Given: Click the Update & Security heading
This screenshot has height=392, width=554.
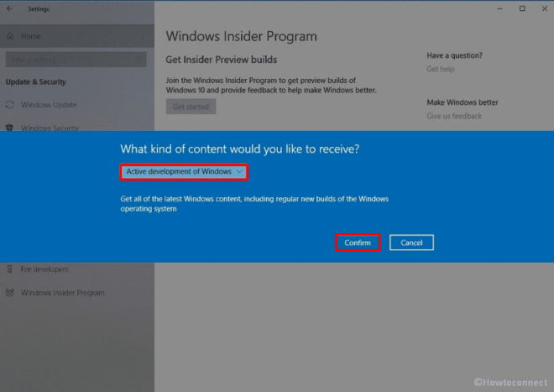Looking at the screenshot, I should click(x=36, y=82).
